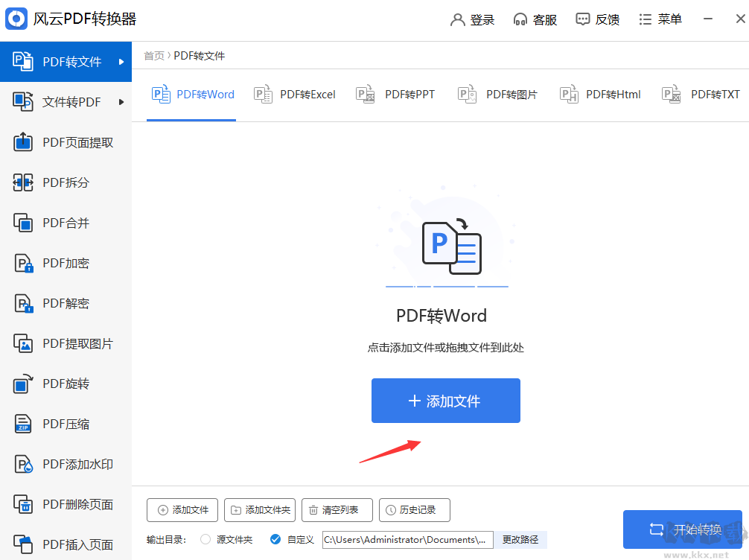Select PDF插入页面 in the sidebar
Viewport: 749px width, 560px height.
point(66,544)
